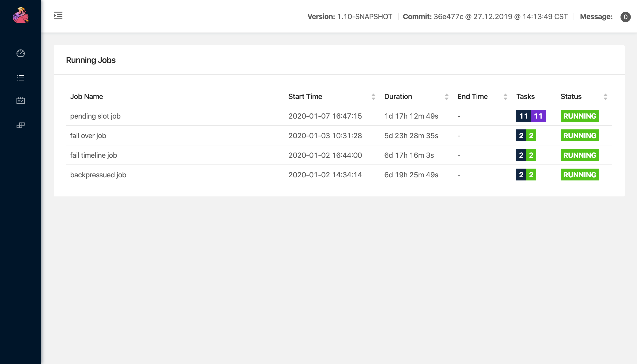Screen dimensions: 637x364
Task: Open the Completed Jobs calendar icon
Action: pos(21,101)
